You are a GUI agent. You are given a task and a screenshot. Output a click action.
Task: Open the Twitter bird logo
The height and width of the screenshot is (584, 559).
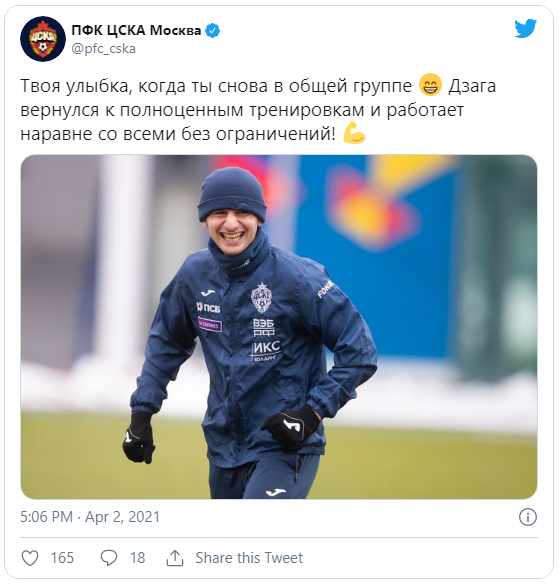pos(525,29)
